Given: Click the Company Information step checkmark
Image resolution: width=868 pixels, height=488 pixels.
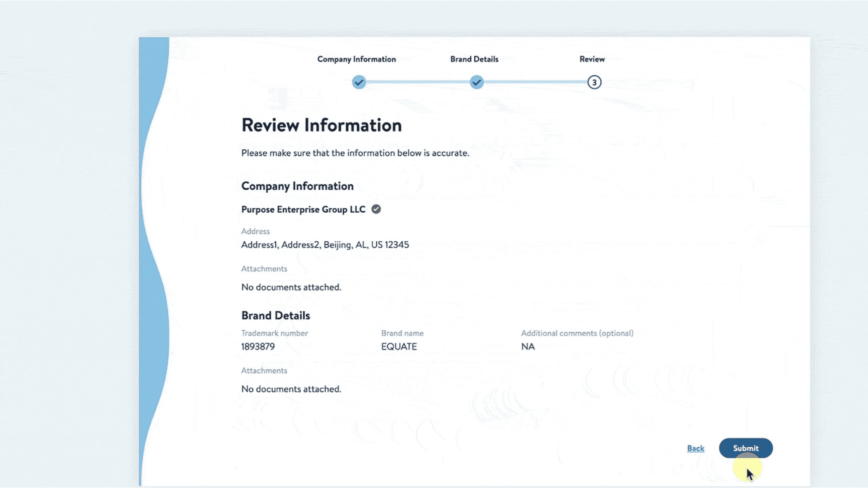Looking at the screenshot, I should click(359, 82).
